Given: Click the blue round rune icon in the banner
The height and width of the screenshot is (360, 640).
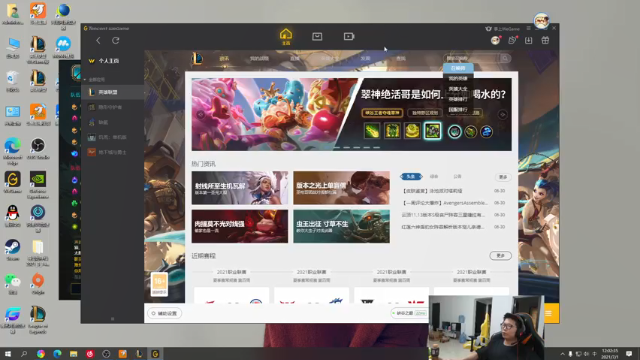Looking at the screenshot, I should pyautogui.click(x=486, y=132).
